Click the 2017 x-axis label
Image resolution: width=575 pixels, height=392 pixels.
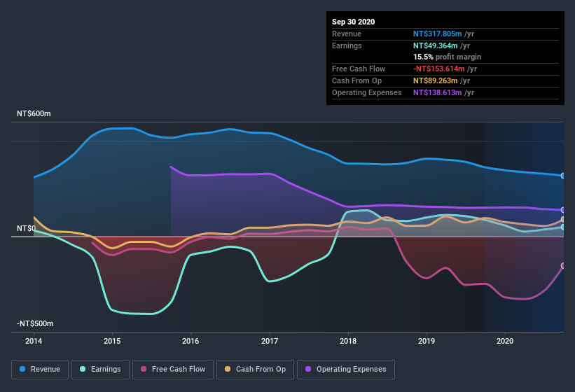(270, 341)
